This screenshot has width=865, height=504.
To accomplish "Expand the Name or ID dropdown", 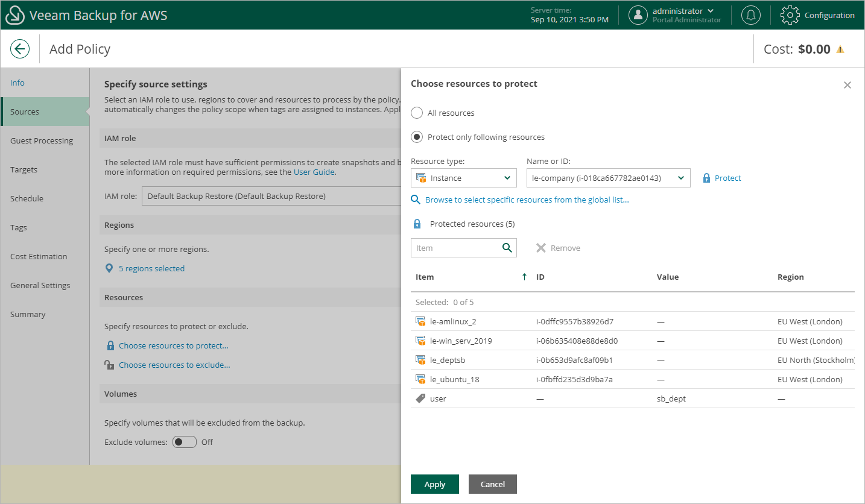I will (608, 178).
